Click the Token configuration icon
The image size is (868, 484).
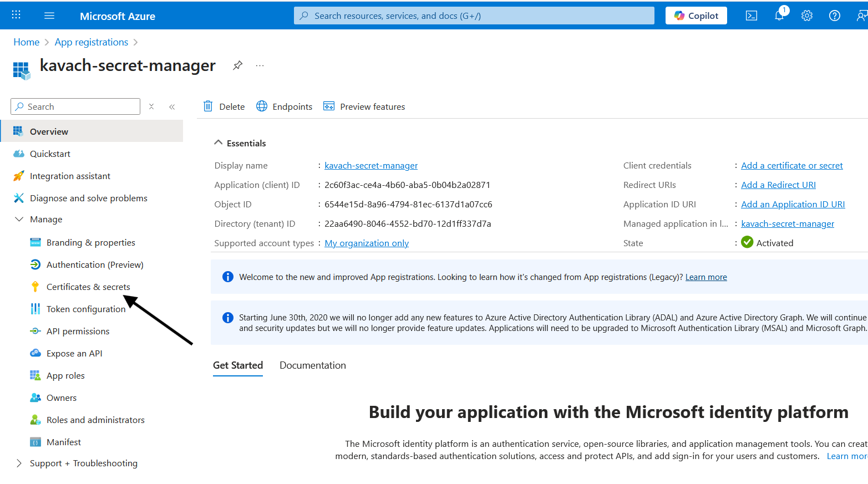pyautogui.click(x=35, y=309)
